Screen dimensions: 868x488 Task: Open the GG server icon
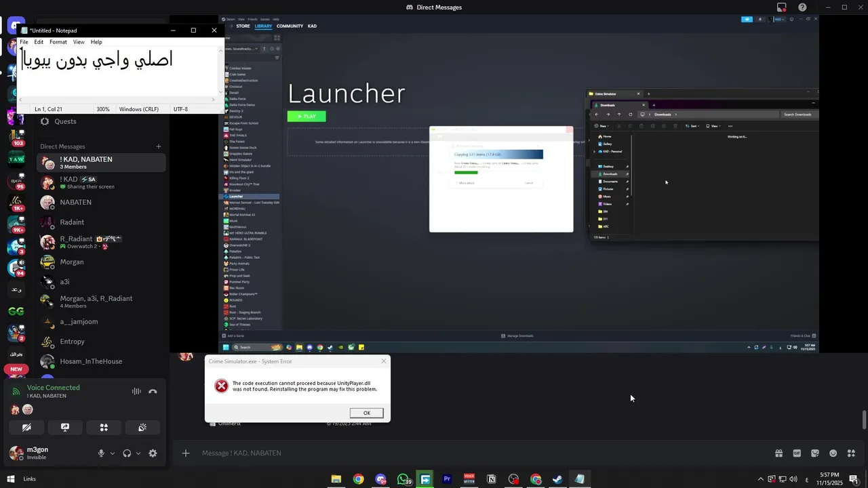point(16,311)
